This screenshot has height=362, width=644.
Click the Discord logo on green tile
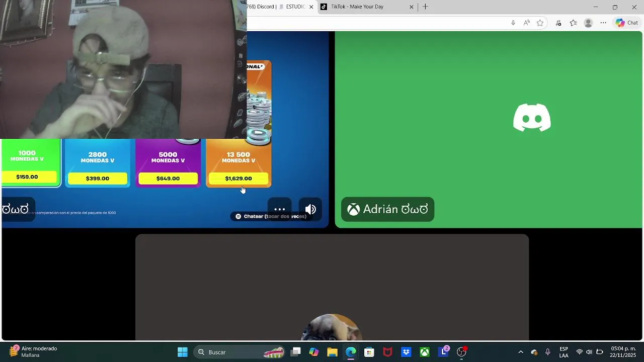point(532,118)
